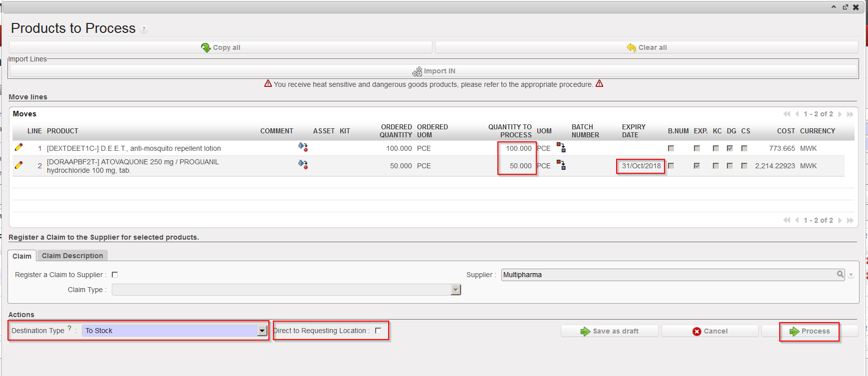This screenshot has width=868, height=376.
Task: Tick the Direct to Requesting Location checkbox
Action: tap(378, 331)
